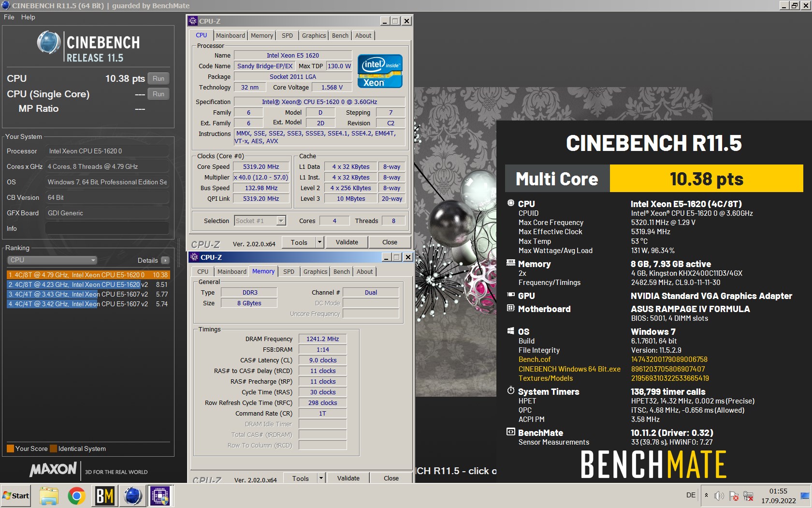Viewport: 812px width, 508px height.
Task: Click the Cinebench sphere logo
Action: click(48, 43)
